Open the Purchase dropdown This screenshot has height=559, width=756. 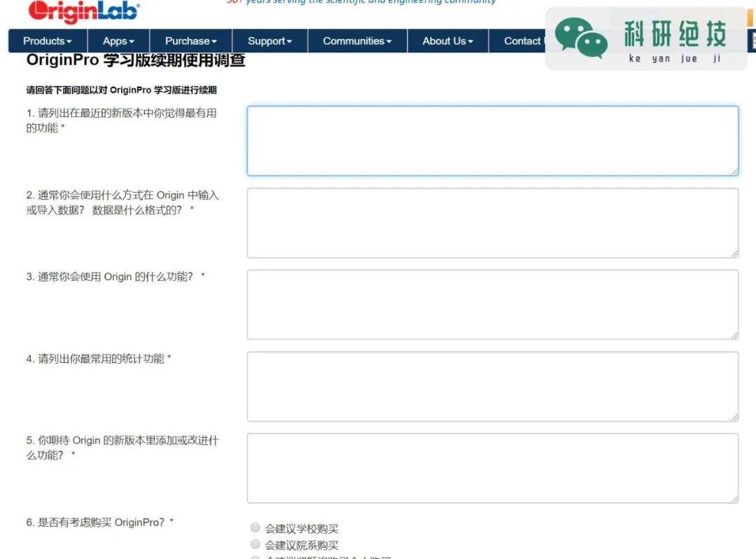point(190,41)
